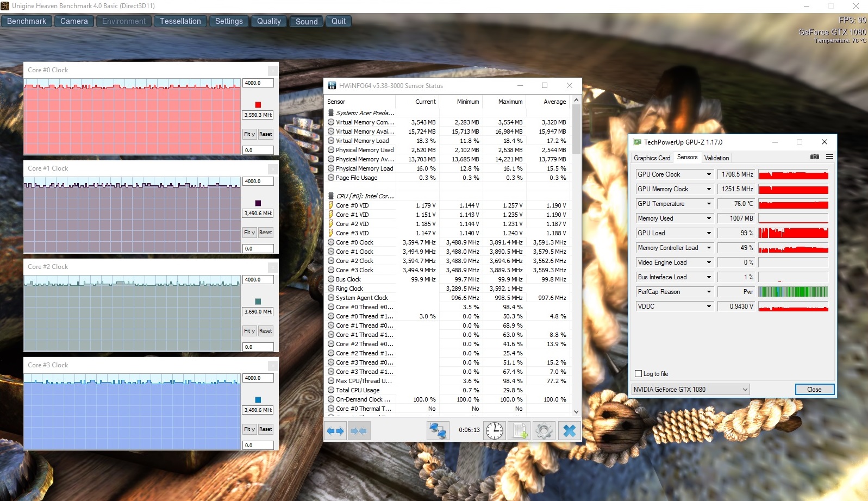Click icon beside Page File Usage row
This screenshot has height=501, width=868.
click(331, 178)
